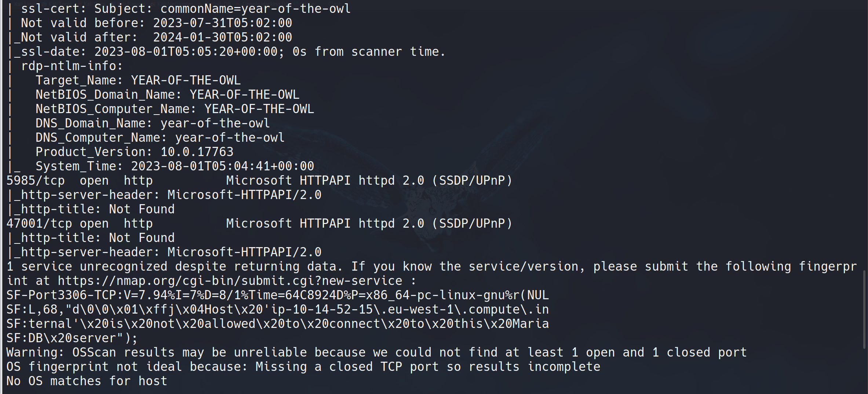
Task: Click the Target_Name value YEAR-OF-THE-OWL
Action: pos(186,80)
